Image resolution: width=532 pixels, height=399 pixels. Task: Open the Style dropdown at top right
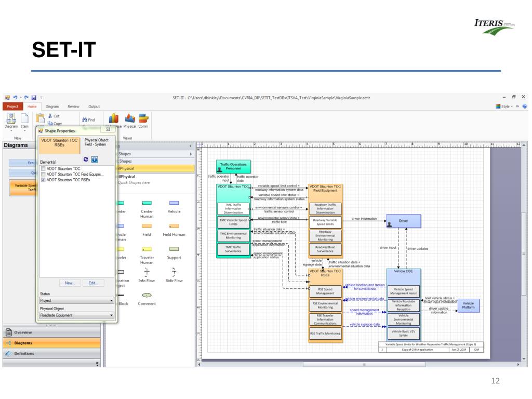(x=504, y=106)
